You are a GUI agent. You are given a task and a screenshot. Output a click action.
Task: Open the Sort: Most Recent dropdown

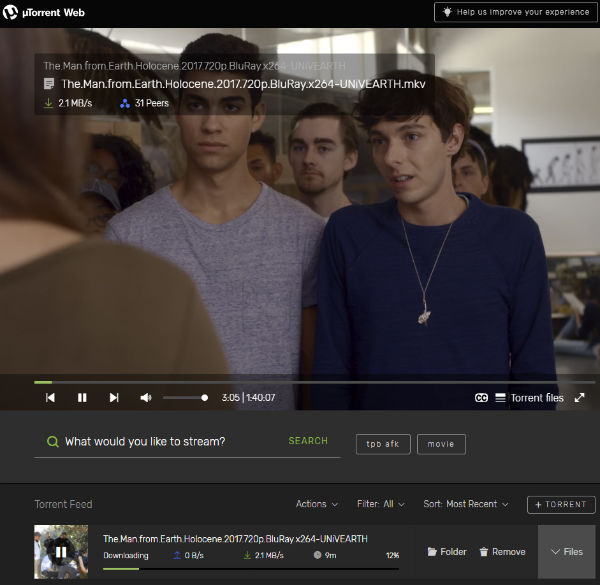(x=466, y=504)
